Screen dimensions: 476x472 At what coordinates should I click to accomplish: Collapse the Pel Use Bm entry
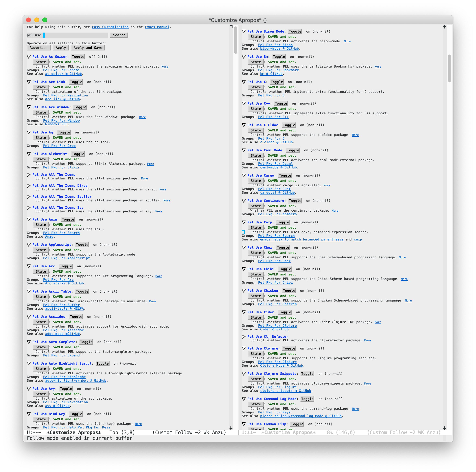(x=244, y=57)
